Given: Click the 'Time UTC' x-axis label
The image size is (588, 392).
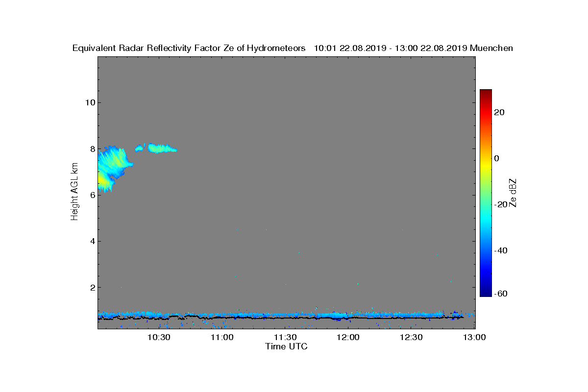Looking at the screenshot, I should pyautogui.click(x=287, y=346).
